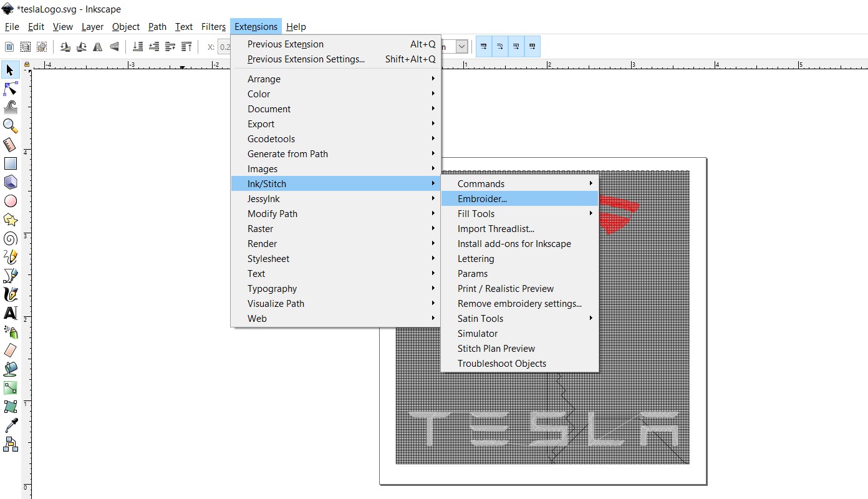
Task: Select the Mesh gradient tool
Action: coord(10,407)
